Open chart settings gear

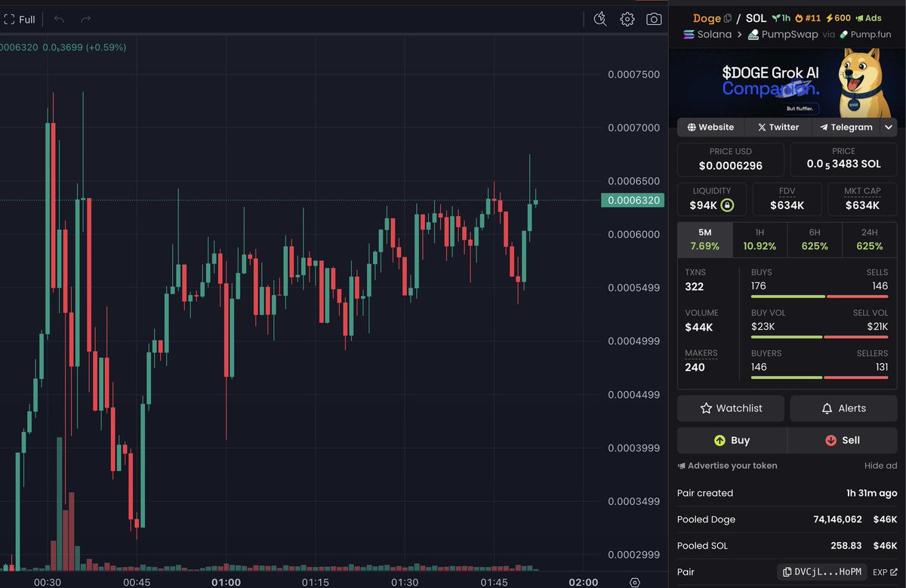[627, 20]
